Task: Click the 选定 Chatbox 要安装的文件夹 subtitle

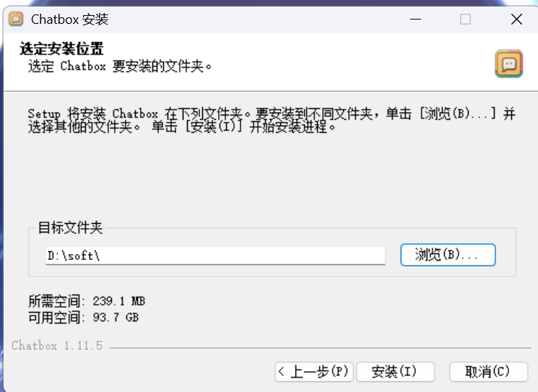Action: 120,66
